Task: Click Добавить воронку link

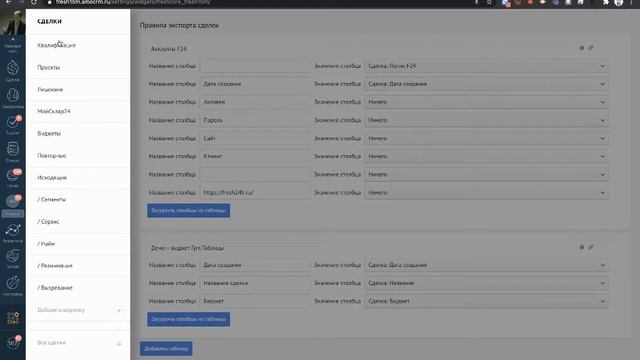Action: click(x=61, y=310)
